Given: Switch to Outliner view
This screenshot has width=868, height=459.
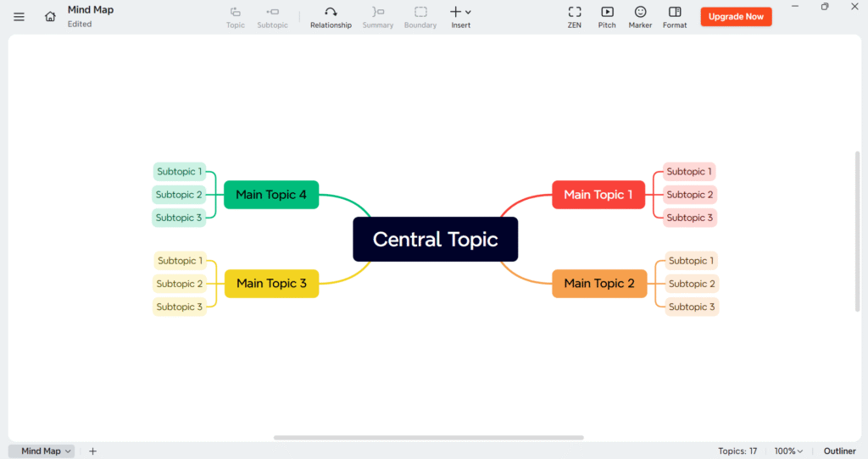Looking at the screenshot, I should point(839,451).
